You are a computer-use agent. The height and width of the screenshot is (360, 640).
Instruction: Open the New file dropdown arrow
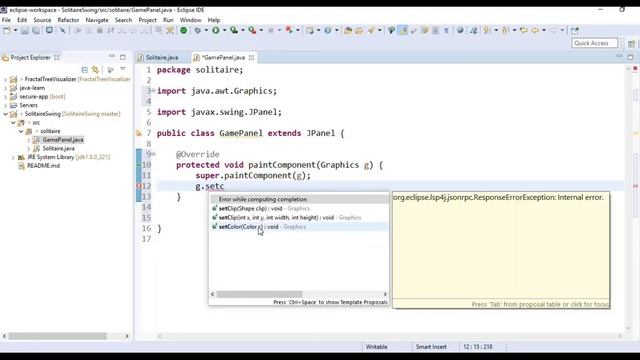[x=16, y=30]
